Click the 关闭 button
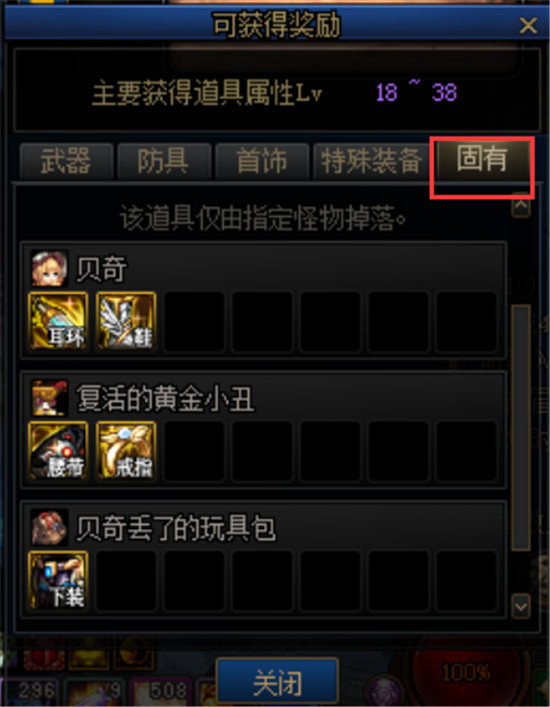Viewport: 550px width, 707px height. pos(277,683)
